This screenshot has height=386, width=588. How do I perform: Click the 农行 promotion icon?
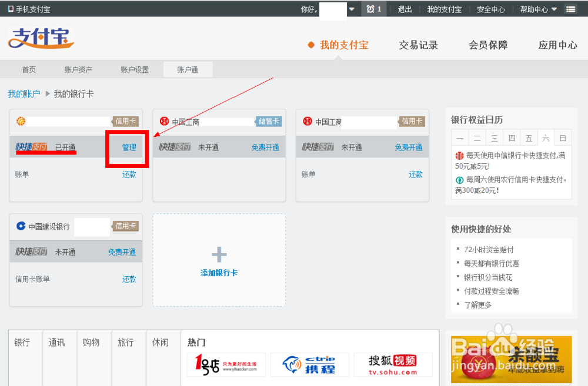(459, 180)
